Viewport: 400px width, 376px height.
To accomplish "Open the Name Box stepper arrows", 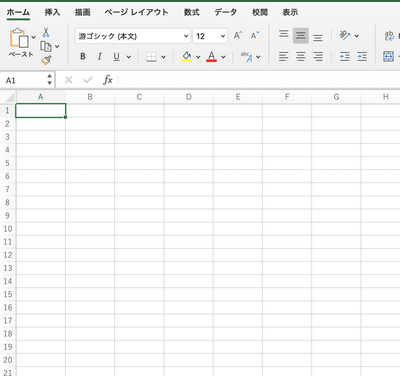I will point(49,80).
